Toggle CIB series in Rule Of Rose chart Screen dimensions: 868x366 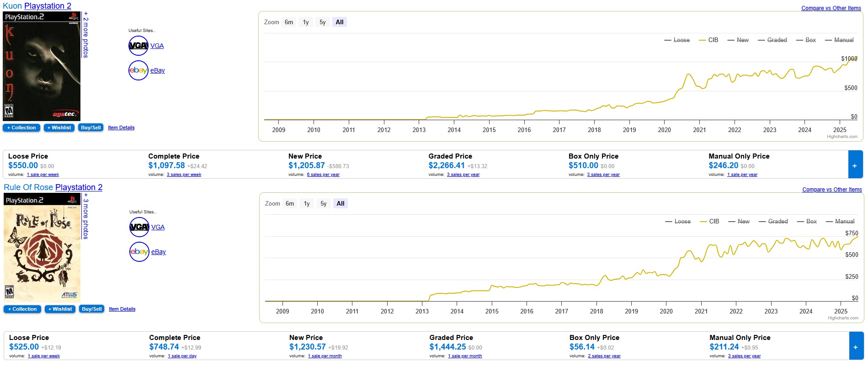(710, 222)
